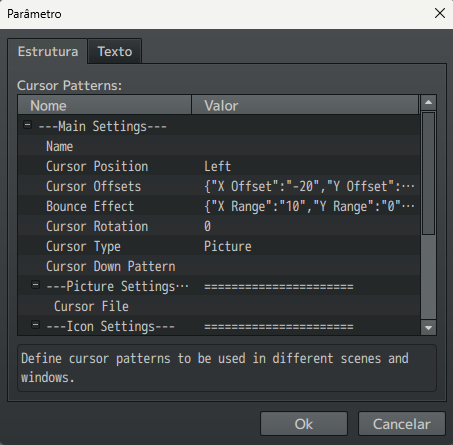Viewport: 453px width, 445px height.
Task: Confirm with the Ok button
Action: (304, 424)
